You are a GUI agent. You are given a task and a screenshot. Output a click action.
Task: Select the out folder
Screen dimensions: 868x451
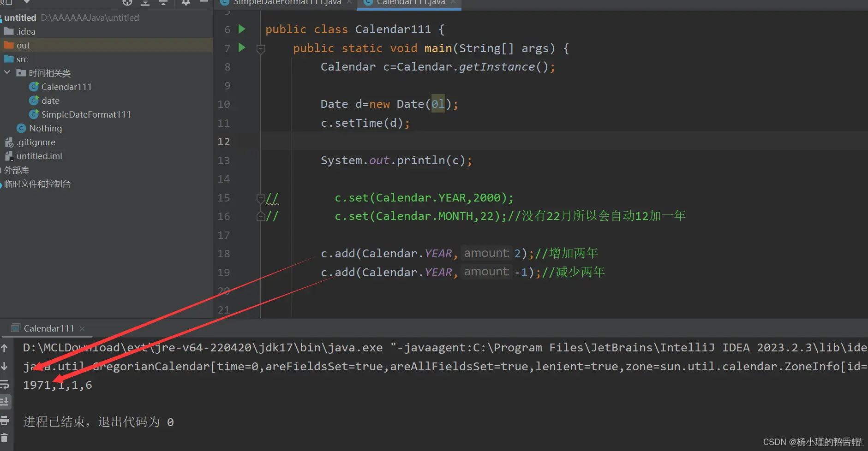17,45
